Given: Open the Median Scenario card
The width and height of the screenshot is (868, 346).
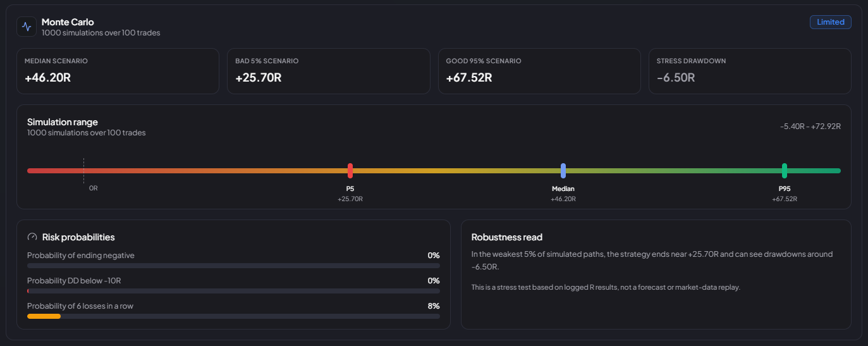Looking at the screenshot, I should [118, 71].
